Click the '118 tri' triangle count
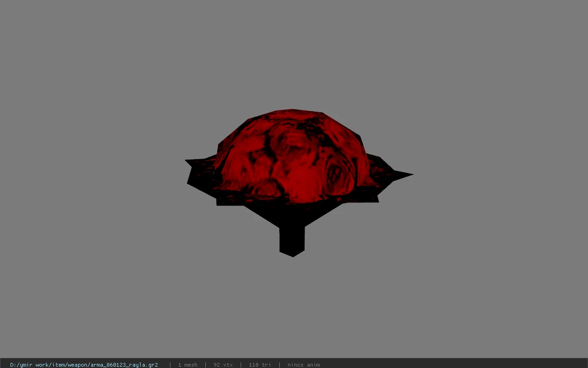Image resolution: width=588 pixels, height=368 pixels. point(260,365)
